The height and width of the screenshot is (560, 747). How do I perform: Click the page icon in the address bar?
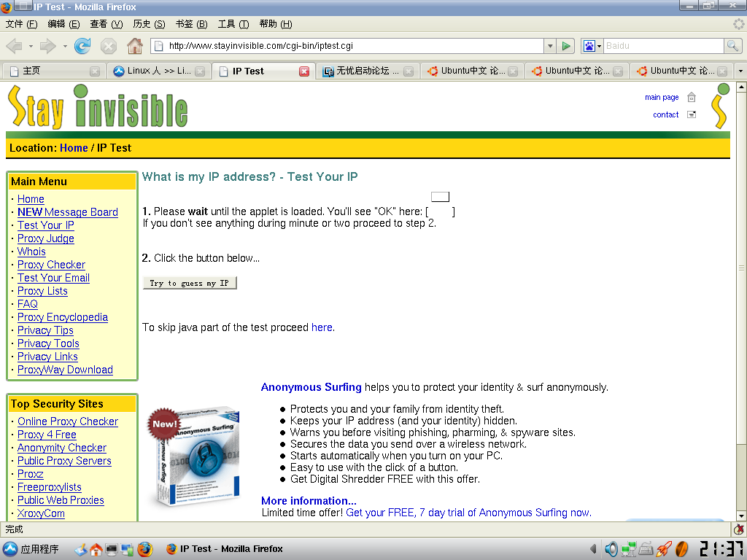click(158, 46)
